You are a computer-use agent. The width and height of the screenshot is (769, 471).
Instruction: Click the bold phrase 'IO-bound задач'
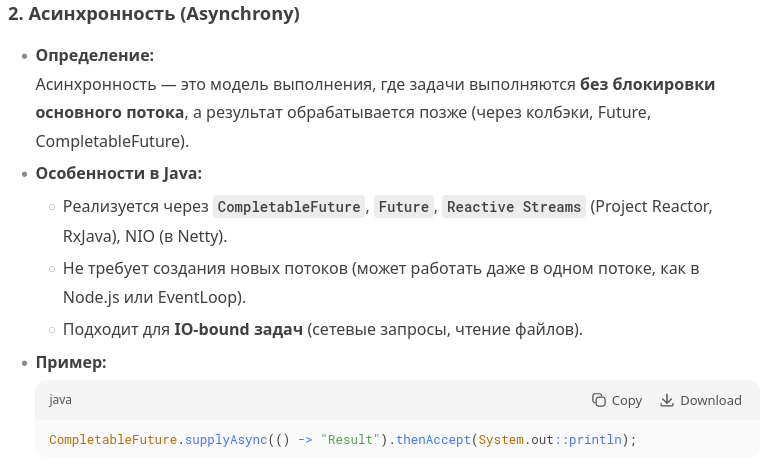click(x=238, y=329)
